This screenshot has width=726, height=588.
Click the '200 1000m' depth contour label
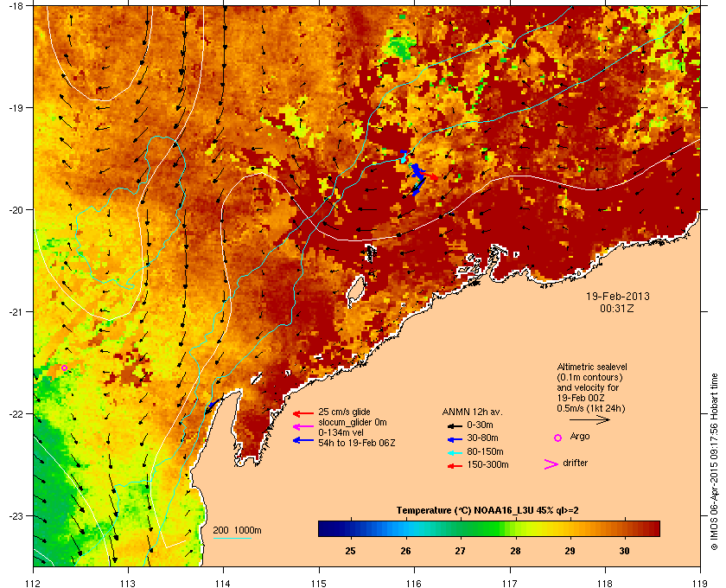click(x=237, y=530)
